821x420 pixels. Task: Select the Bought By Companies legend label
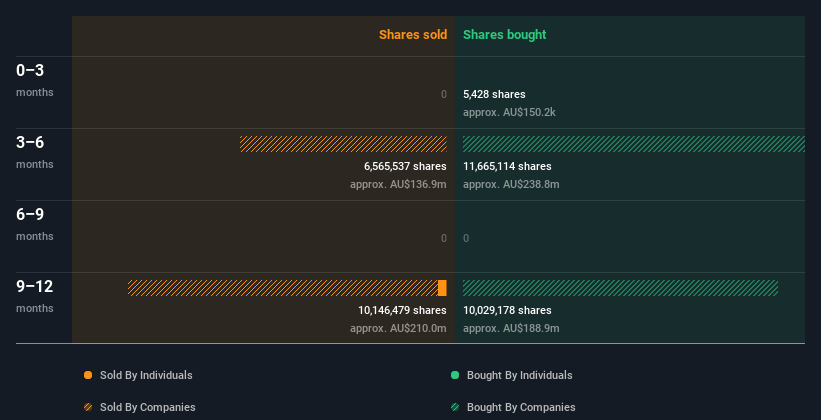point(521,407)
